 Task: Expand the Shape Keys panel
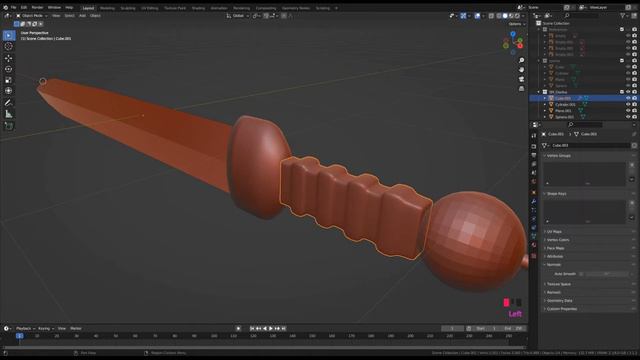pyautogui.click(x=556, y=194)
